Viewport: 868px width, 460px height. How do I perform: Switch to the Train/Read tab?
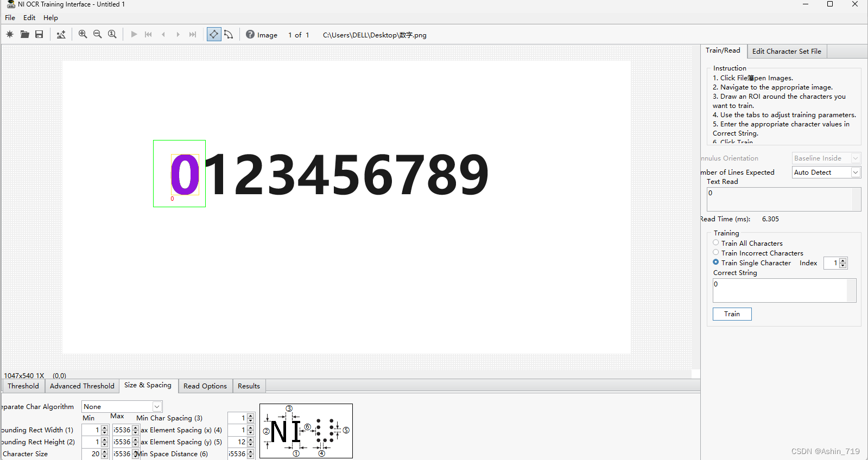pyautogui.click(x=723, y=50)
